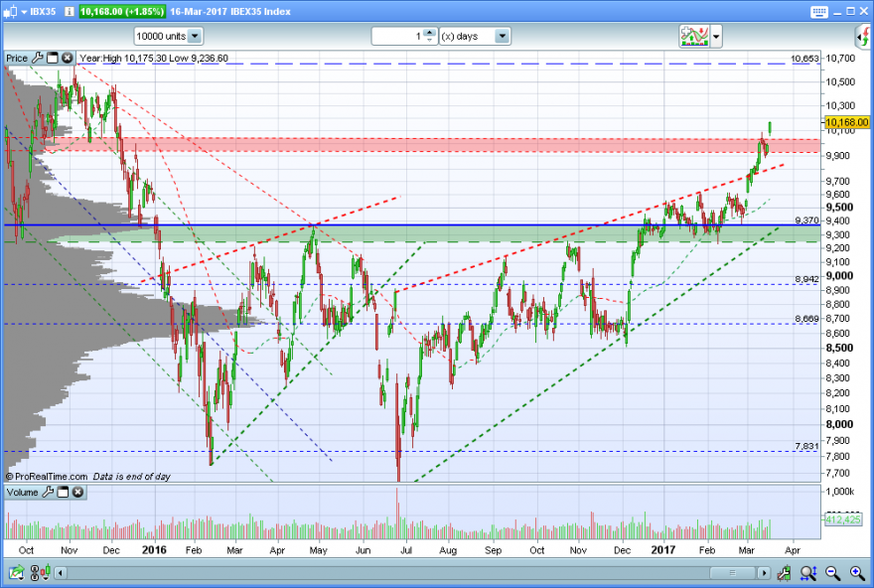Image resolution: width=874 pixels, height=588 pixels.
Task: Open the Volume panel wrench settings
Action: click(48, 492)
